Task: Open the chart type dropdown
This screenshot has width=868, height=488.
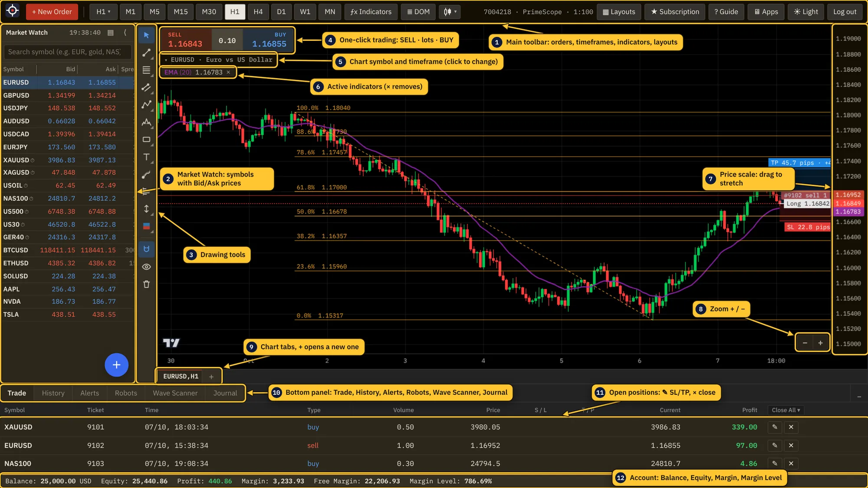Action: tap(450, 12)
